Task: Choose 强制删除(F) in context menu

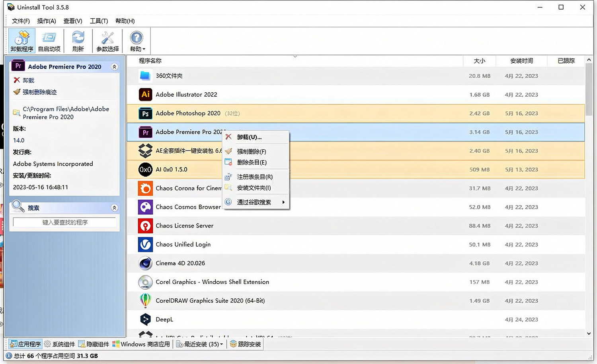Action: click(x=256, y=152)
